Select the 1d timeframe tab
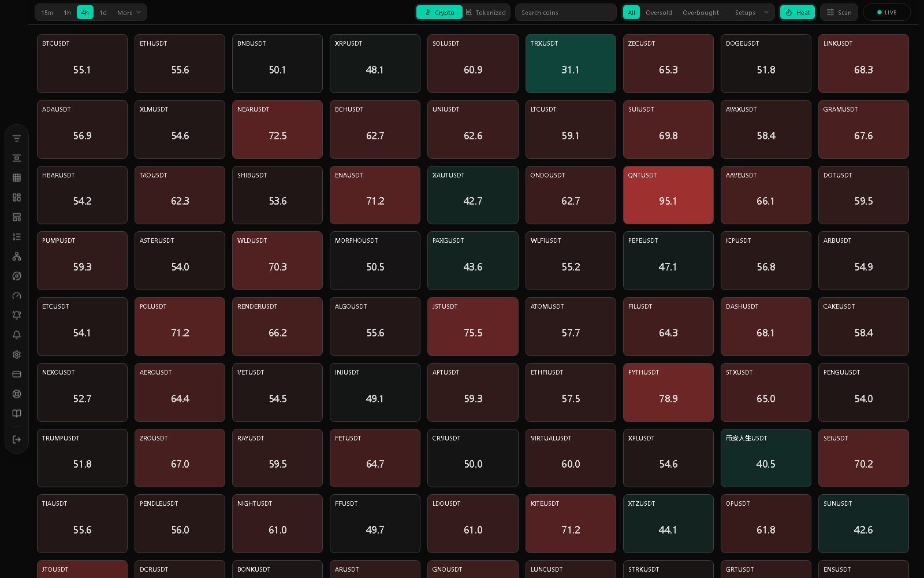This screenshot has height=578, width=924. (x=103, y=12)
